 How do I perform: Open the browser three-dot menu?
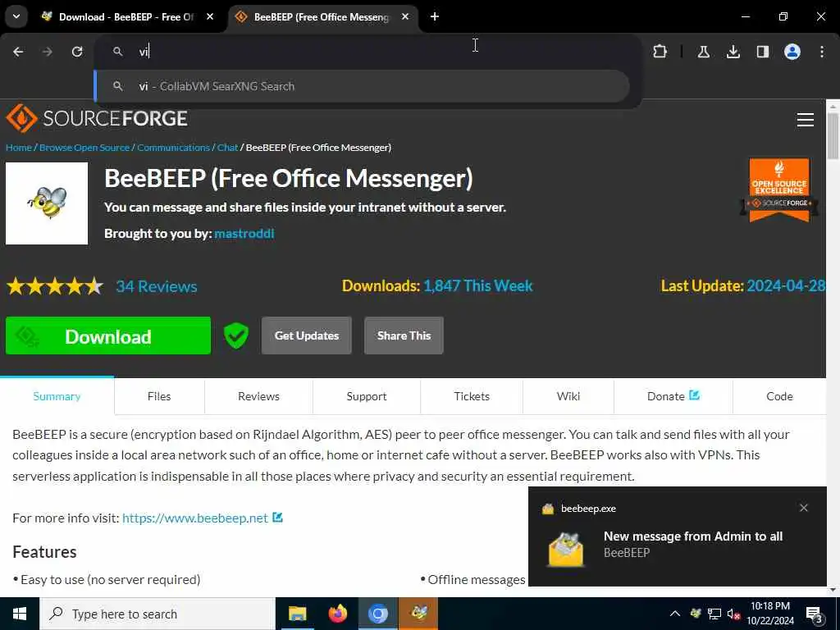821,52
